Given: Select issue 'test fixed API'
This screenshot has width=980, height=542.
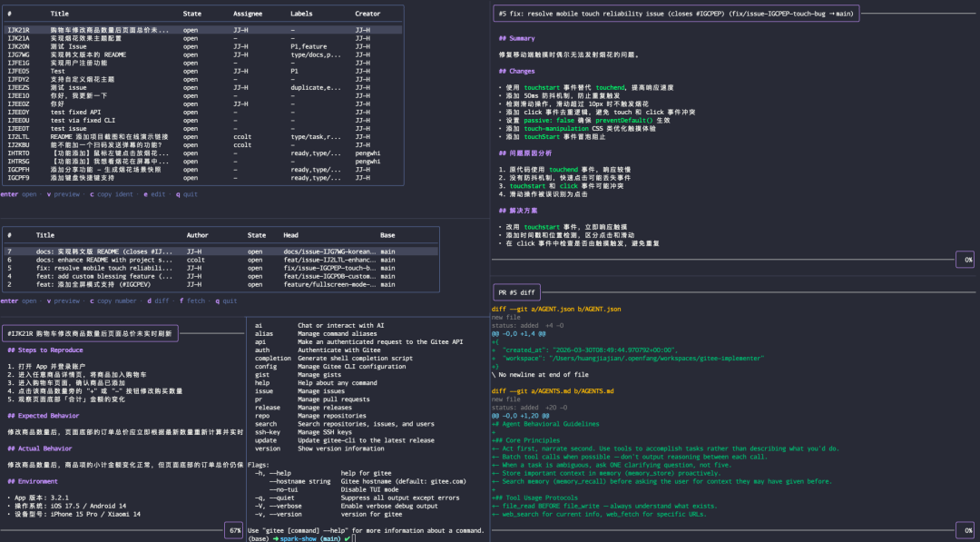Looking at the screenshot, I should 203,112.
